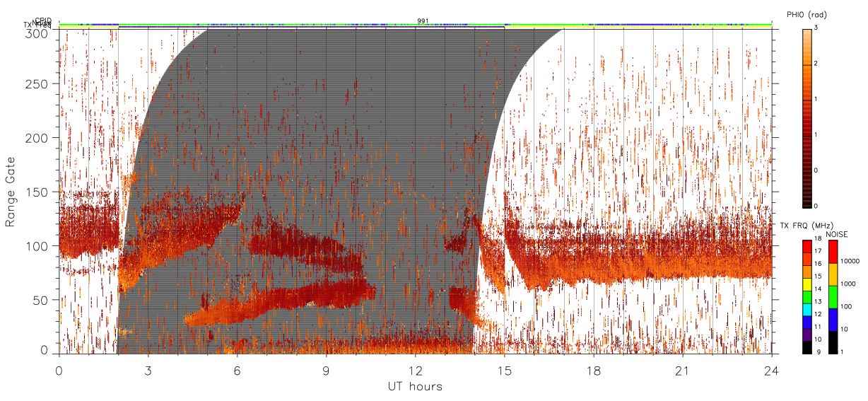The width and height of the screenshot is (868, 401).
Task: Click the '18' tick on the UT hours axis
Action: tap(594, 370)
